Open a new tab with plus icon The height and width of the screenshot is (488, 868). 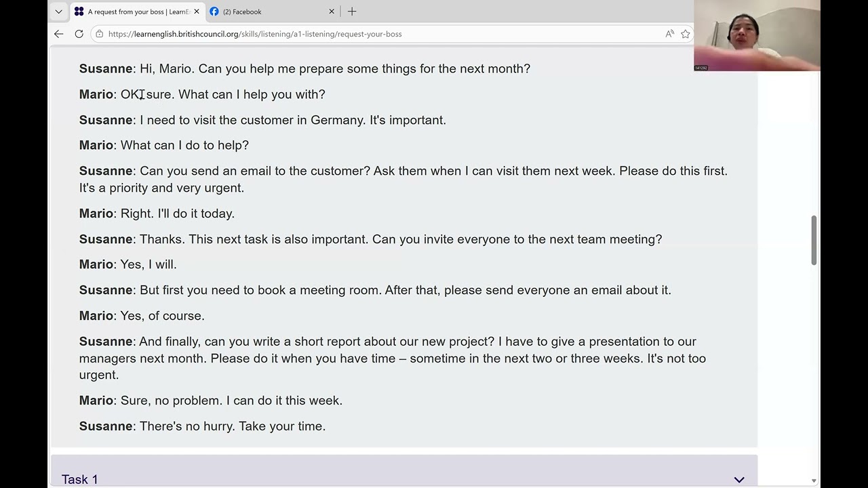coord(352,12)
